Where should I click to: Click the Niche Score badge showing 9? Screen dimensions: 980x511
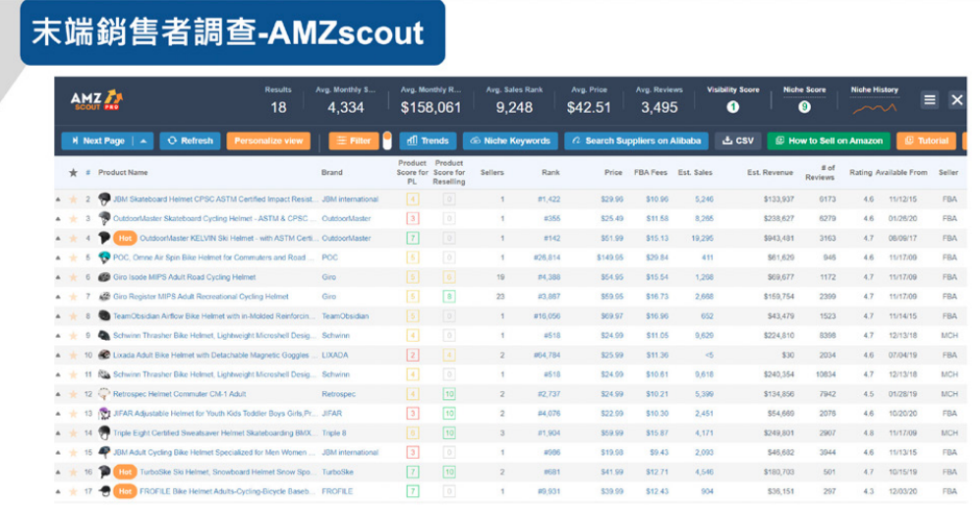[x=804, y=107]
